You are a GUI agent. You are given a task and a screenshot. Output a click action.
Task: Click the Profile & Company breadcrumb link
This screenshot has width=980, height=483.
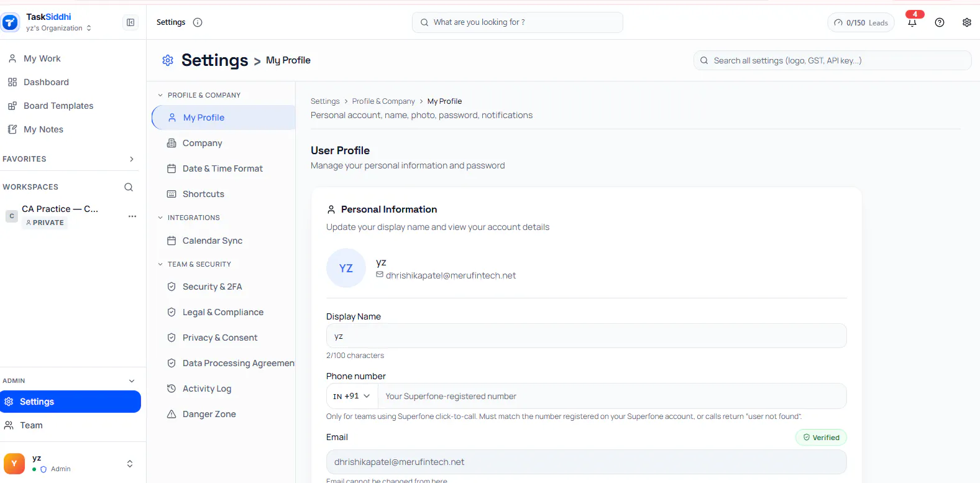[x=383, y=101]
